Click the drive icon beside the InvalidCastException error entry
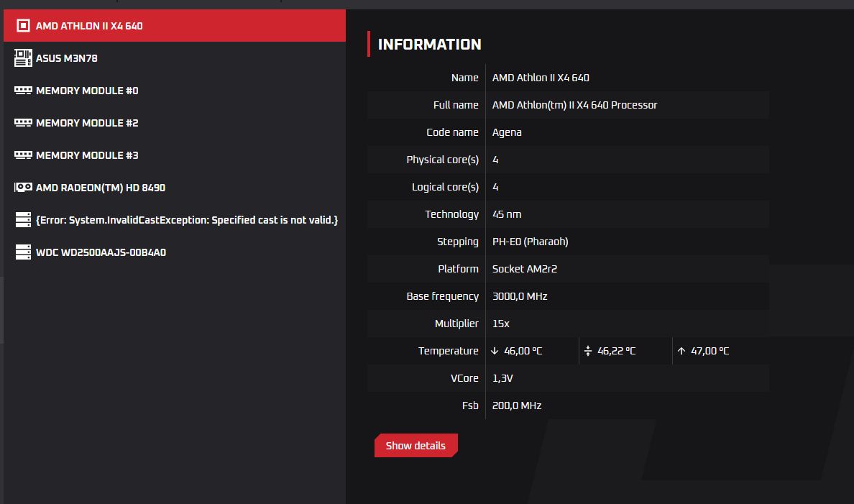This screenshot has width=854, height=504. [x=23, y=219]
